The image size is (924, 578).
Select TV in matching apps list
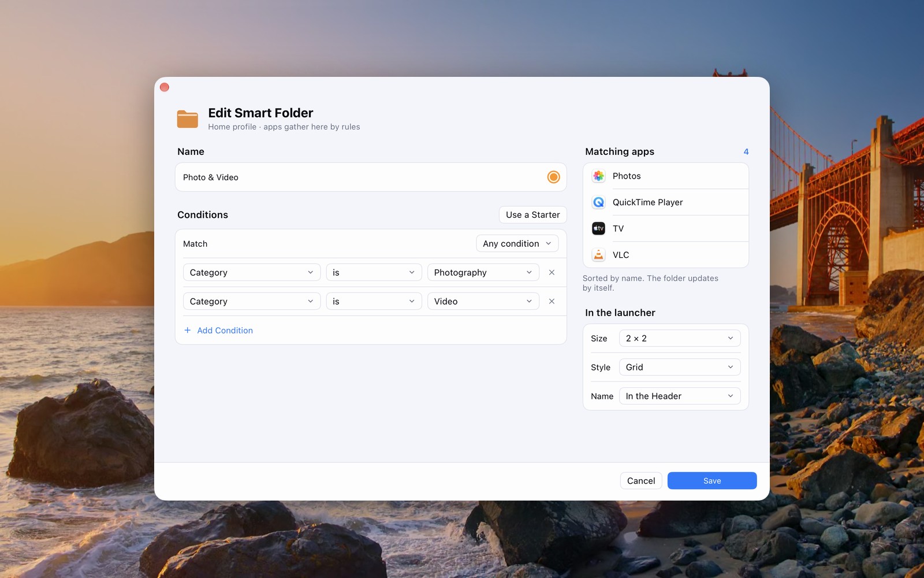tap(666, 228)
